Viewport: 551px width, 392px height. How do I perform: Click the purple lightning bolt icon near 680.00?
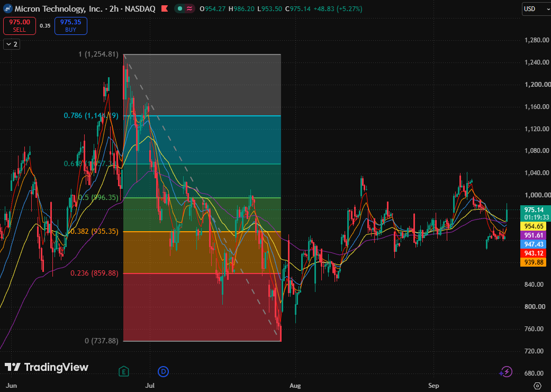pyautogui.click(x=506, y=371)
